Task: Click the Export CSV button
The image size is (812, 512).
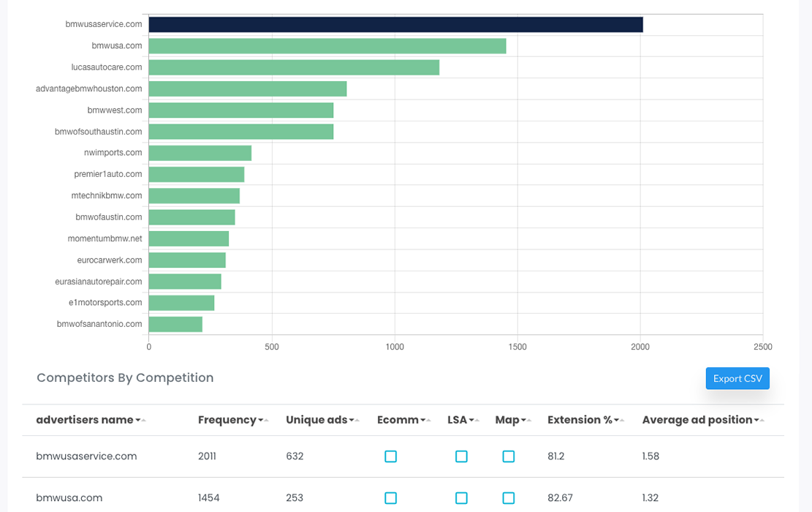Action: point(737,378)
